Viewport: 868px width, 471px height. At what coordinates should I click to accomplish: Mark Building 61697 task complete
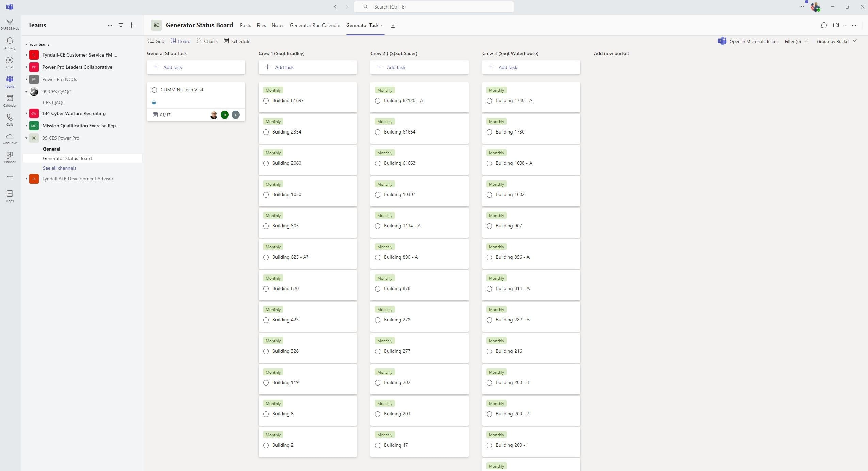266,101
